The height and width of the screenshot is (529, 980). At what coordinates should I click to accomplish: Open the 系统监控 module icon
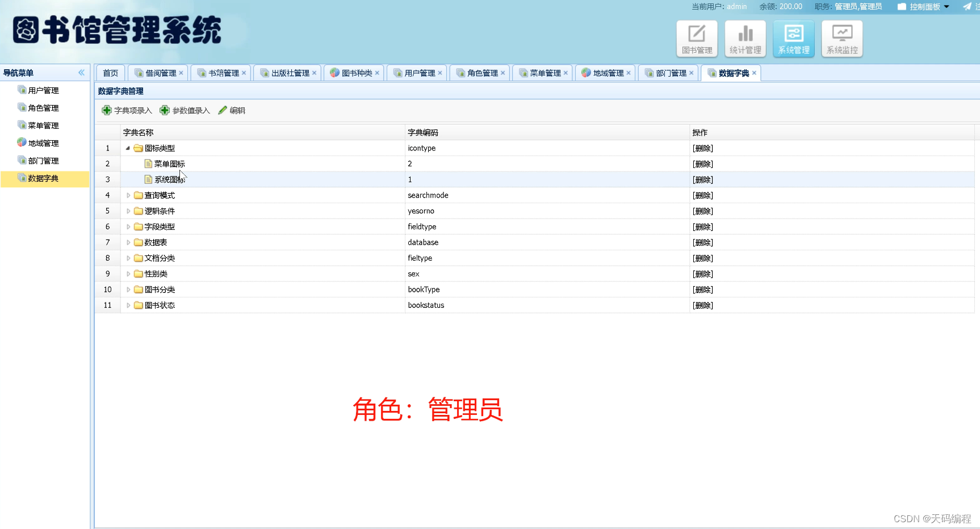842,39
